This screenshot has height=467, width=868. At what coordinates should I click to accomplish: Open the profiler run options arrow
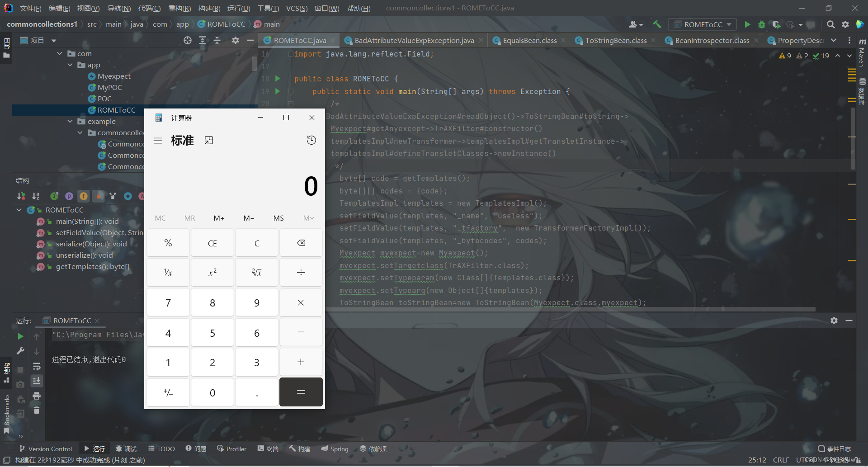pyautogui.click(x=801, y=25)
